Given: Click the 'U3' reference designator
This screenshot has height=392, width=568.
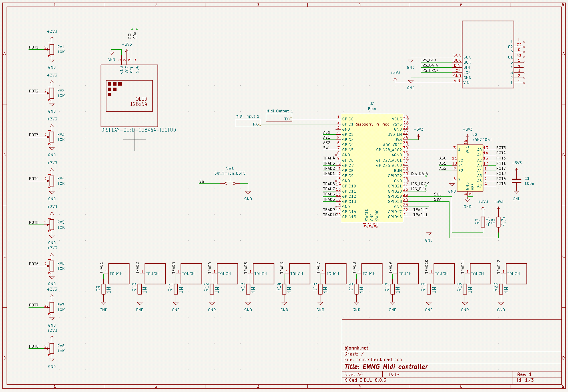Looking at the screenshot, I should (372, 104).
